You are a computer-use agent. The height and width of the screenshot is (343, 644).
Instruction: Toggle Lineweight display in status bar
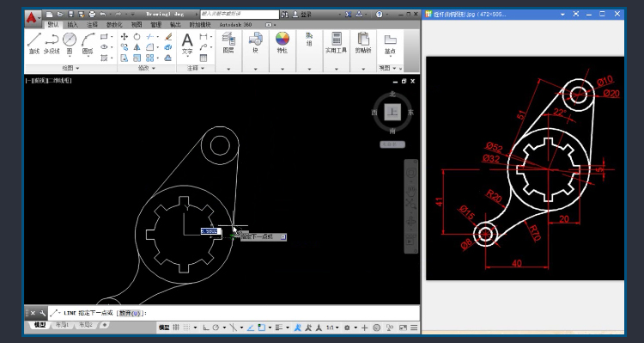(279, 328)
